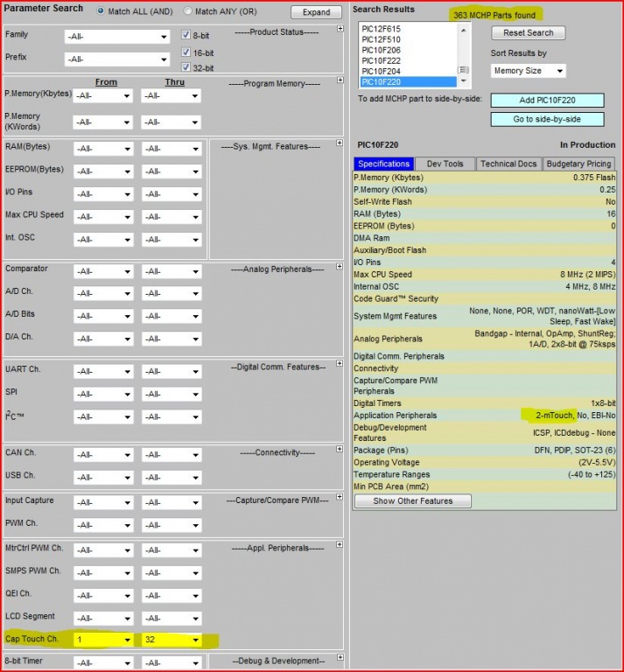Open EEPROM(Bytes) From dropdown
624x672 pixels.
pos(103,171)
